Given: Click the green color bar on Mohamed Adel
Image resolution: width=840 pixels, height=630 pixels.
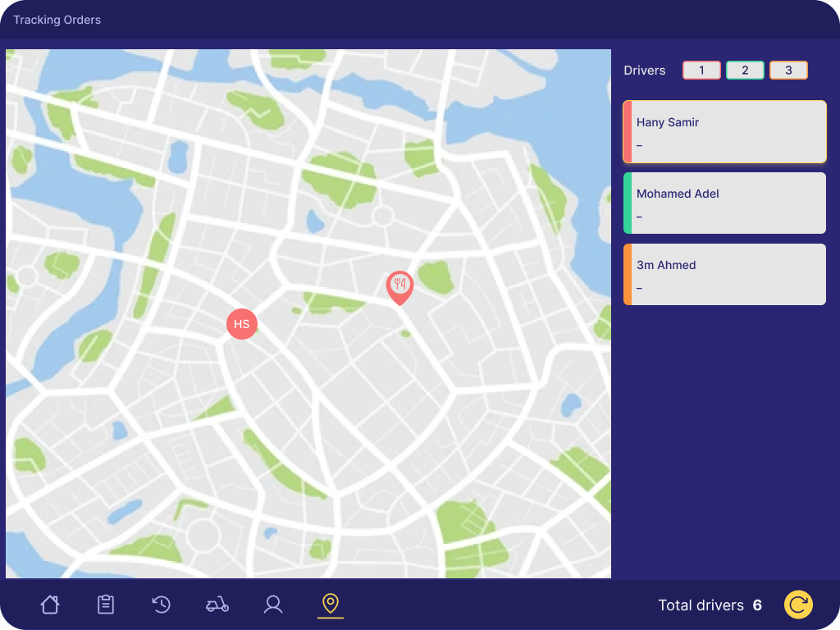Looking at the screenshot, I should [x=627, y=203].
